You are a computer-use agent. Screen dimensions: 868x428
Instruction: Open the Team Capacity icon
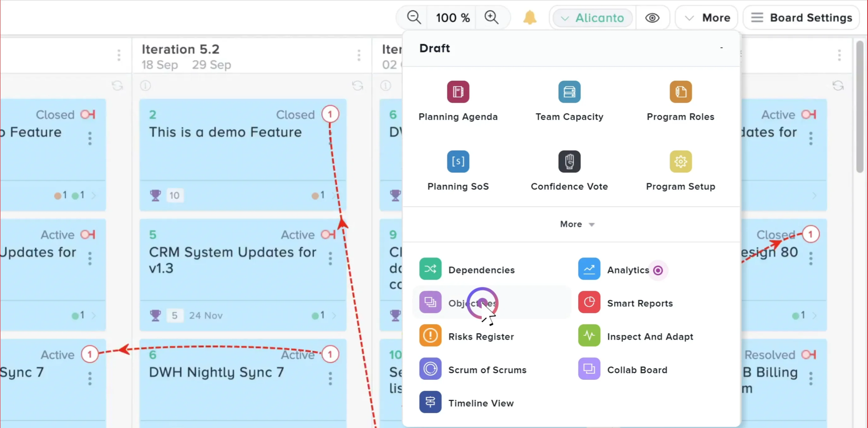[x=569, y=92]
